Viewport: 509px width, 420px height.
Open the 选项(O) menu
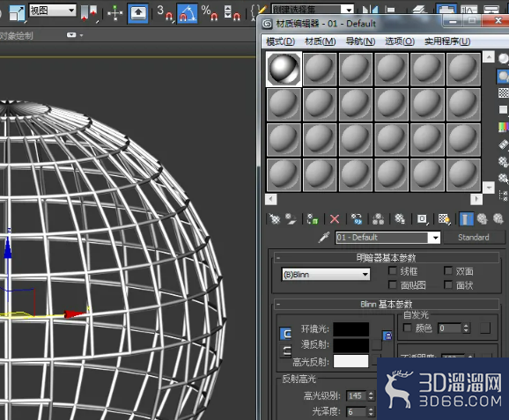[x=400, y=41]
